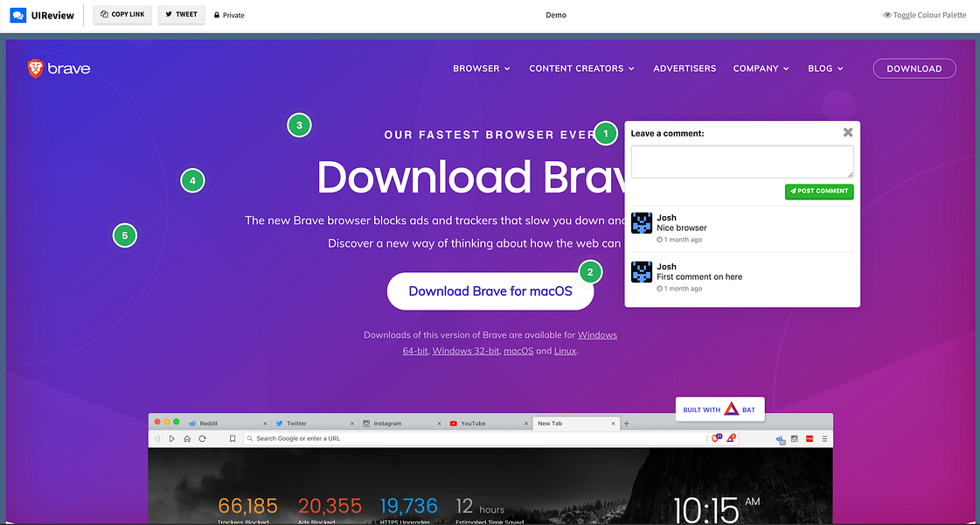Click the outlined Download nav button
The height and width of the screenshot is (525, 980).
(914, 68)
